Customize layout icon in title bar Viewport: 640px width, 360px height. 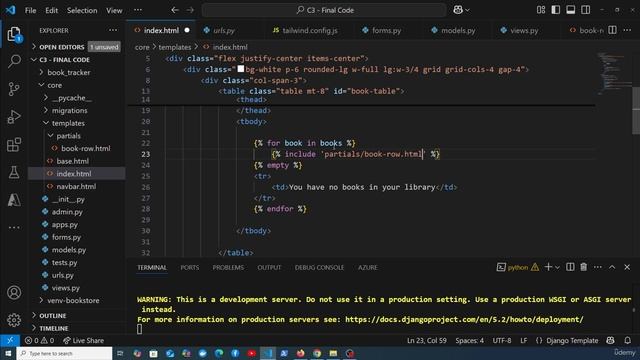click(x=541, y=10)
